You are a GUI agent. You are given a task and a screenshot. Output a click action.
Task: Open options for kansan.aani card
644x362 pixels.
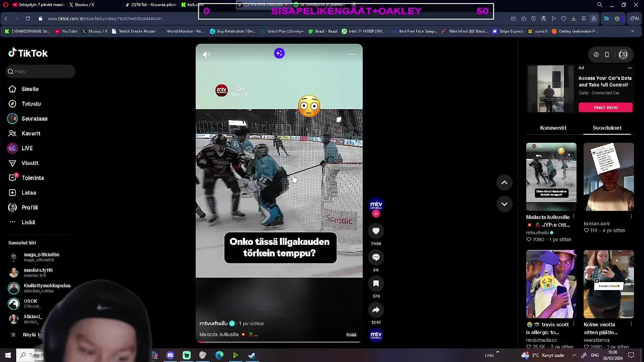coord(631,217)
